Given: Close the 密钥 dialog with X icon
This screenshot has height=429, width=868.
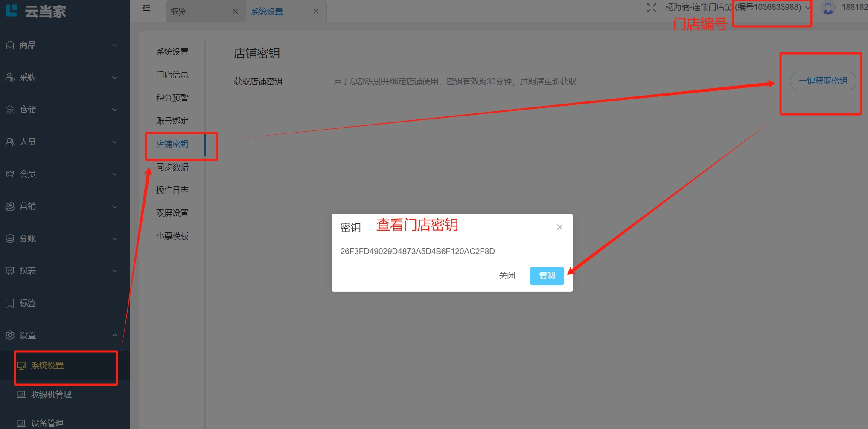Looking at the screenshot, I should coord(559,227).
